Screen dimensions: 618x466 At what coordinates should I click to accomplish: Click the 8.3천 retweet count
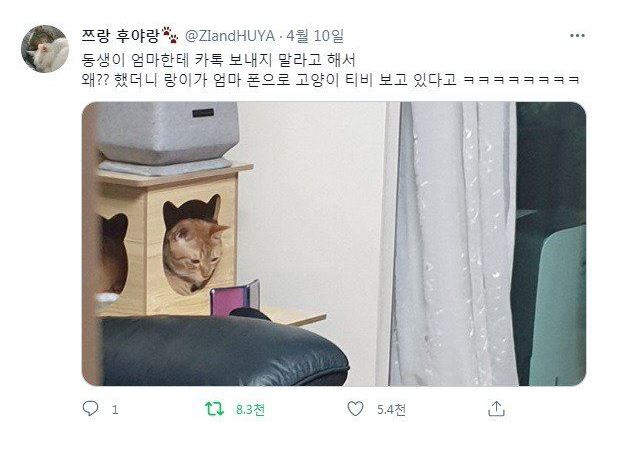pyautogui.click(x=250, y=410)
